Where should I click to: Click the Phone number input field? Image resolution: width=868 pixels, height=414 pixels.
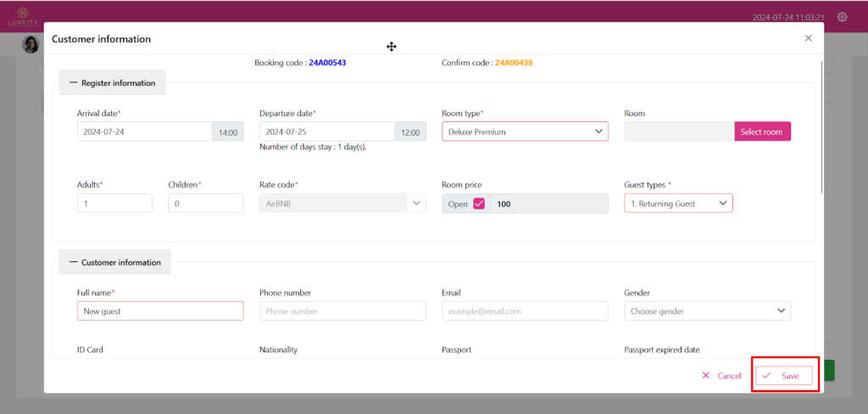342,311
